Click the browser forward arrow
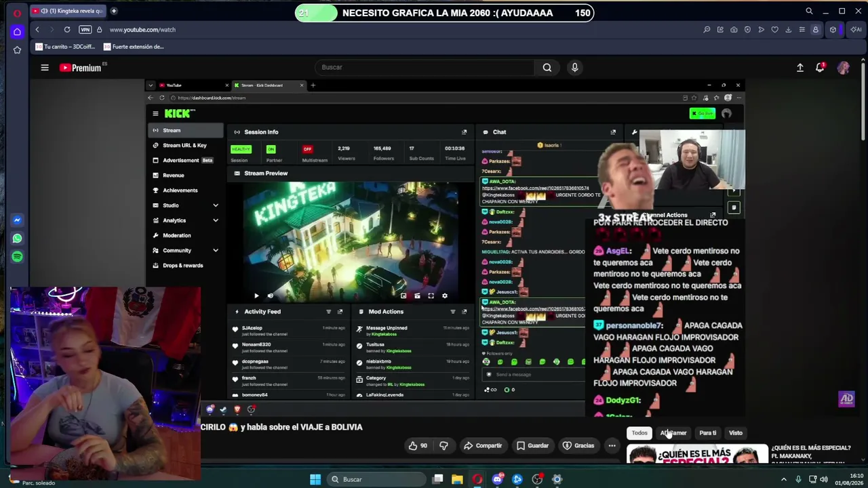Screen dimensions: 868x488 [52, 30]
